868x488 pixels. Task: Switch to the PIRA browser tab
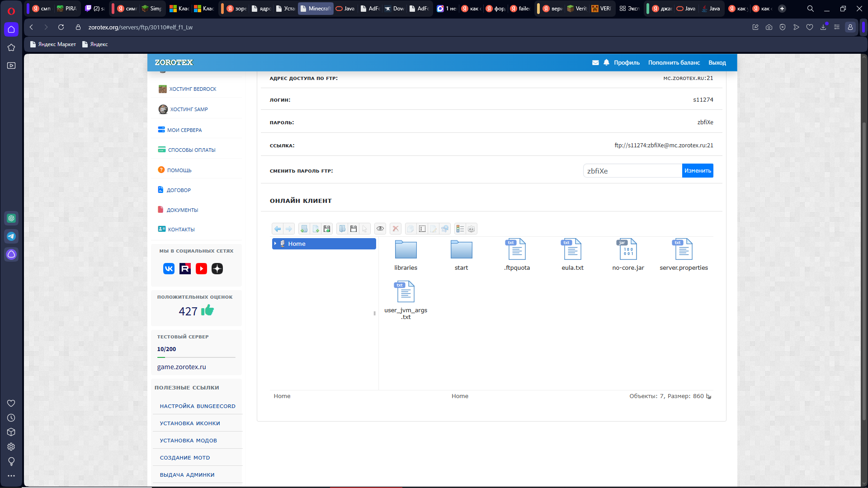[x=67, y=9]
